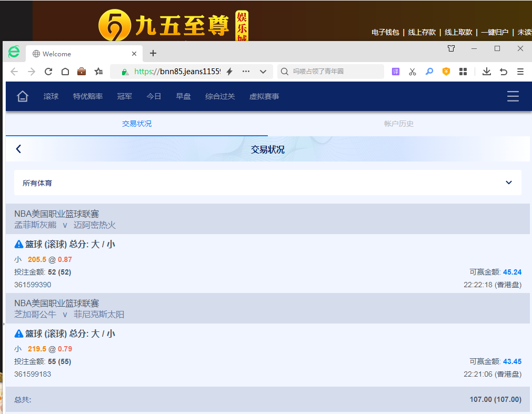The image size is (532, 414).
Task: Click the 小 219.5 @ 0.79 odds line
Action: [x=43, y=349]
